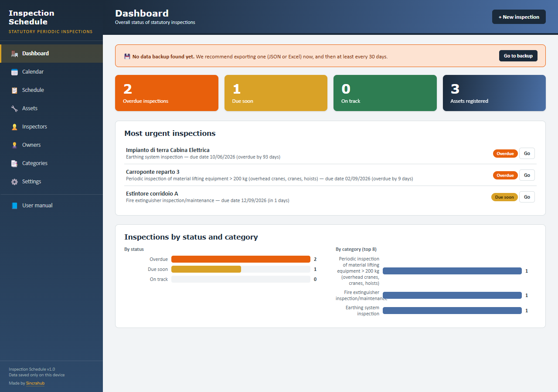Click the Overdue inspections orange card
The height and width of the screenshot is (392, 558).
point(167,93)
